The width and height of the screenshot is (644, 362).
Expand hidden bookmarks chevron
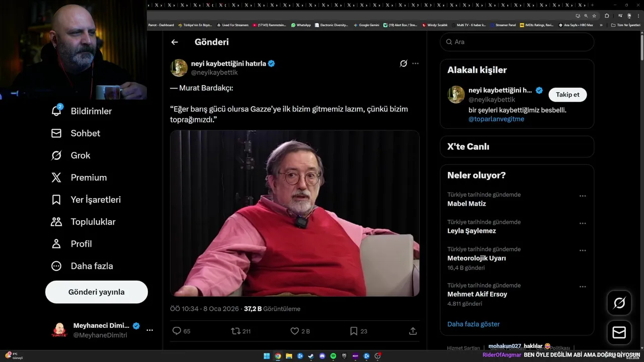click(x=601, y=25)
